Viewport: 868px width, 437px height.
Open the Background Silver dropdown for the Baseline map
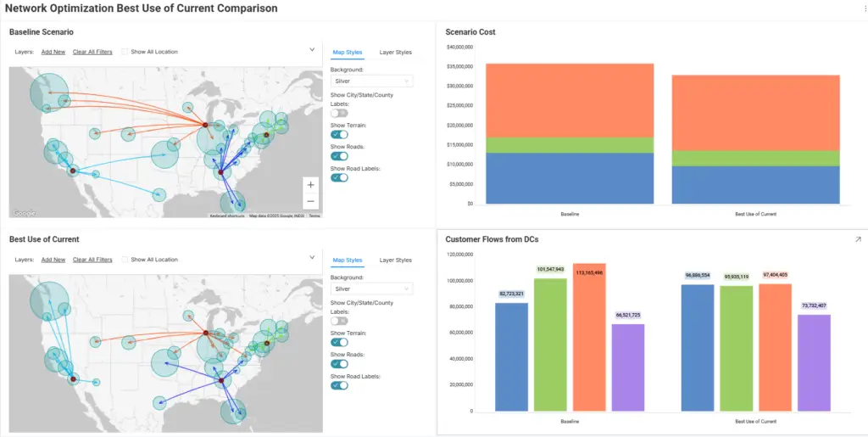370,81
